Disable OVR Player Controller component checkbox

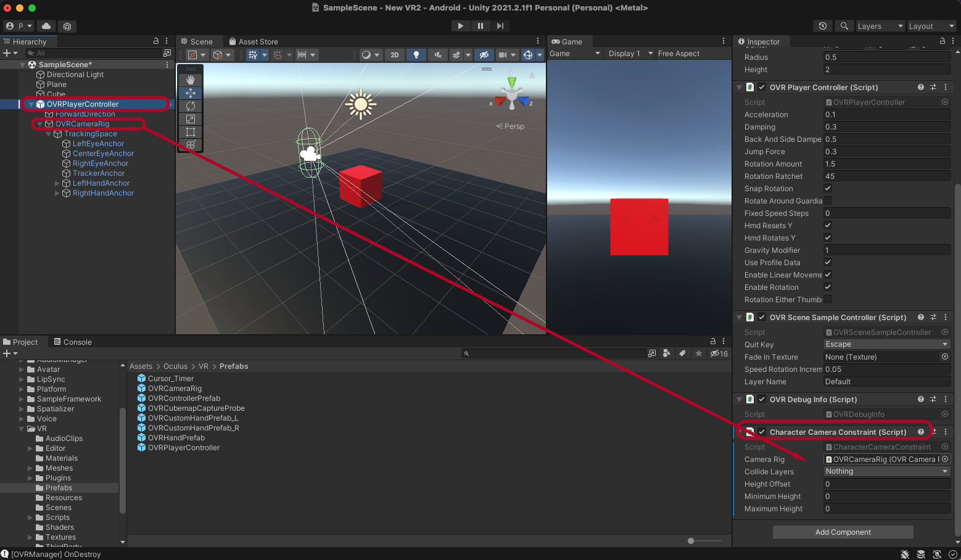(762, 87)
